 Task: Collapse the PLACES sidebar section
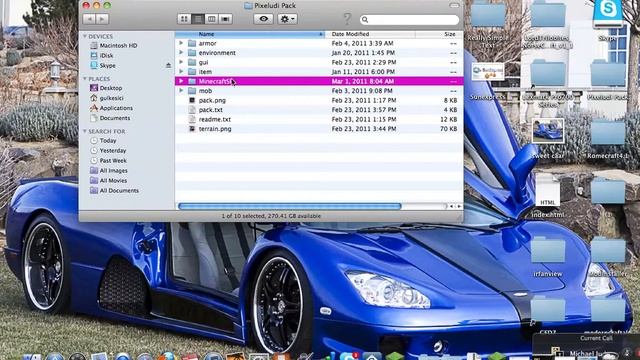click(x=85, y=78)
